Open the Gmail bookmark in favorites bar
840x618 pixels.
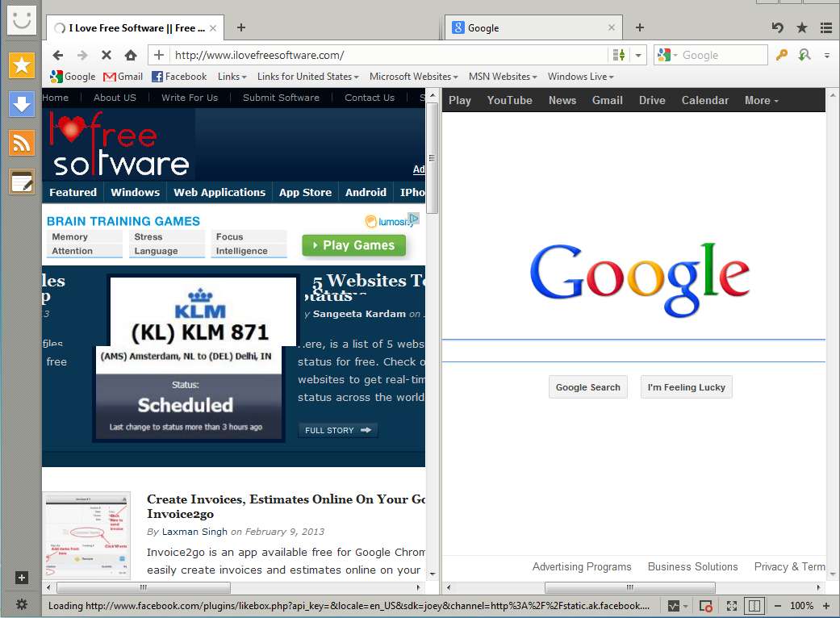(123, 77)
